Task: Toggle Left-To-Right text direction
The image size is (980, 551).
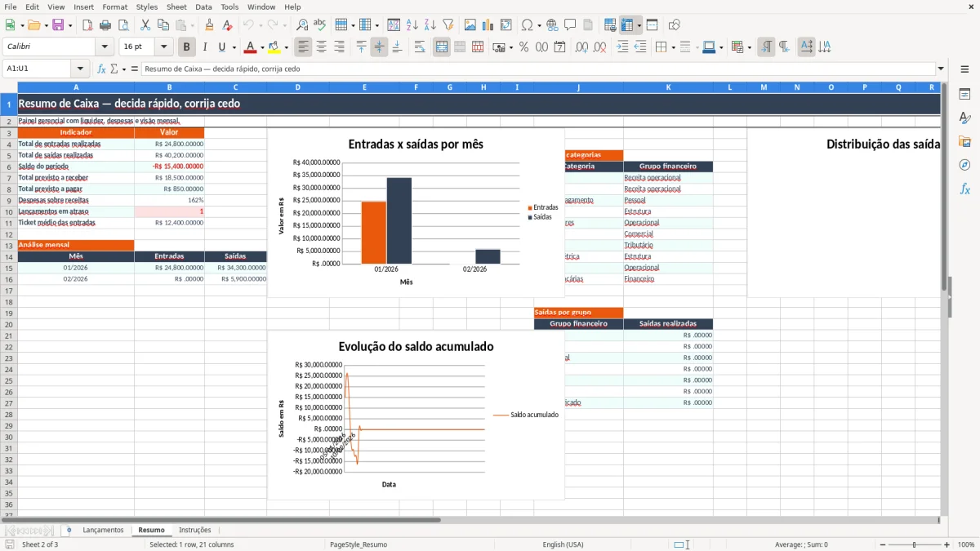Action: coord(766,47)
